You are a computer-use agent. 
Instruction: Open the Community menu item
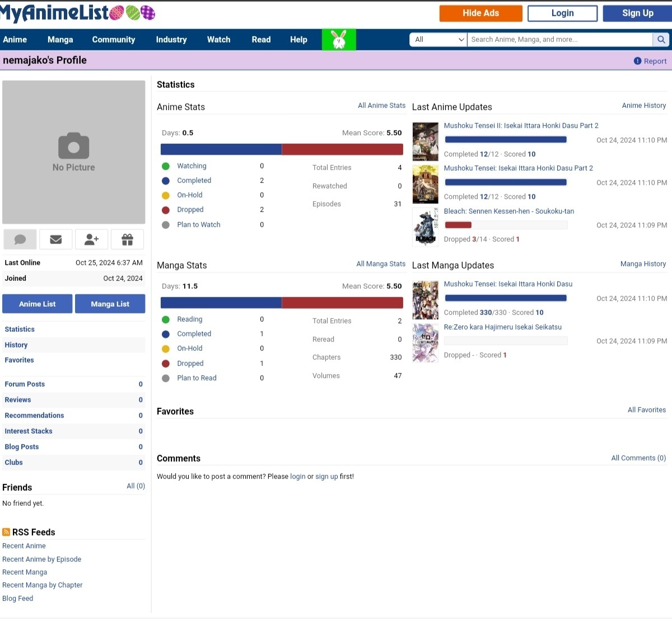click(x=114, y=40)
